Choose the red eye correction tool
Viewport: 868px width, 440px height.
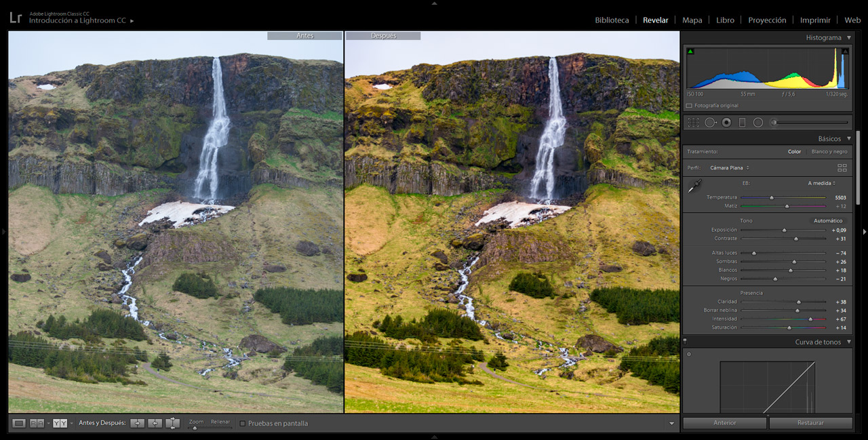pos(726,123)
